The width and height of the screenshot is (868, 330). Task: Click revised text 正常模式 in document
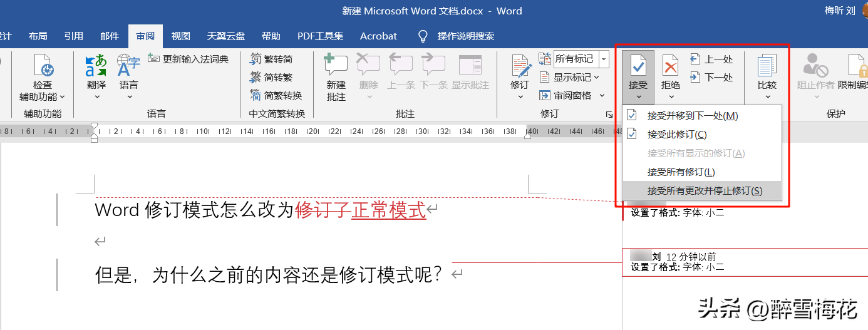pos(389,210)
